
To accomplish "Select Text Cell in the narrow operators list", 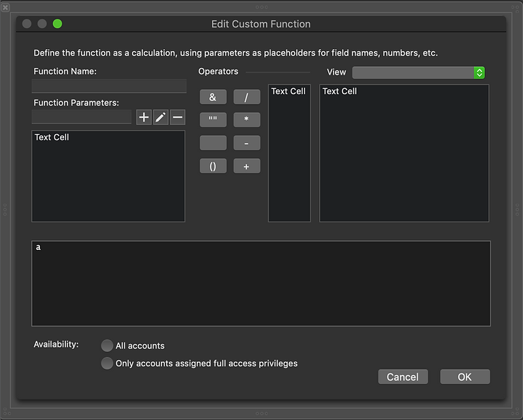I will click(x=288, y=91).
